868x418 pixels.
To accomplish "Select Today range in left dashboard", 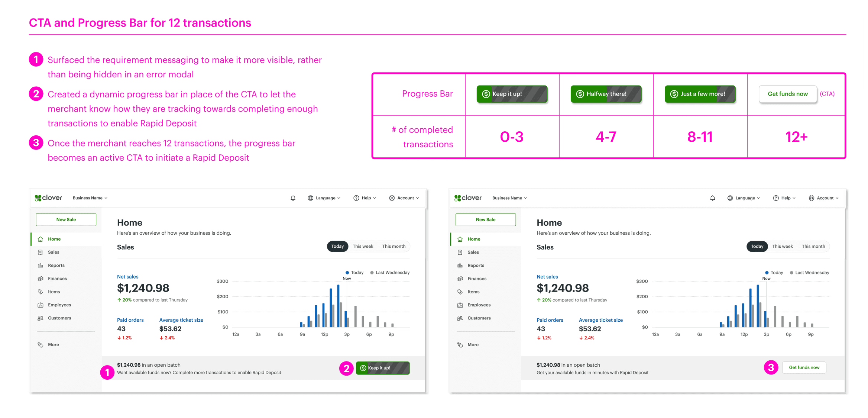I will 337,246.
